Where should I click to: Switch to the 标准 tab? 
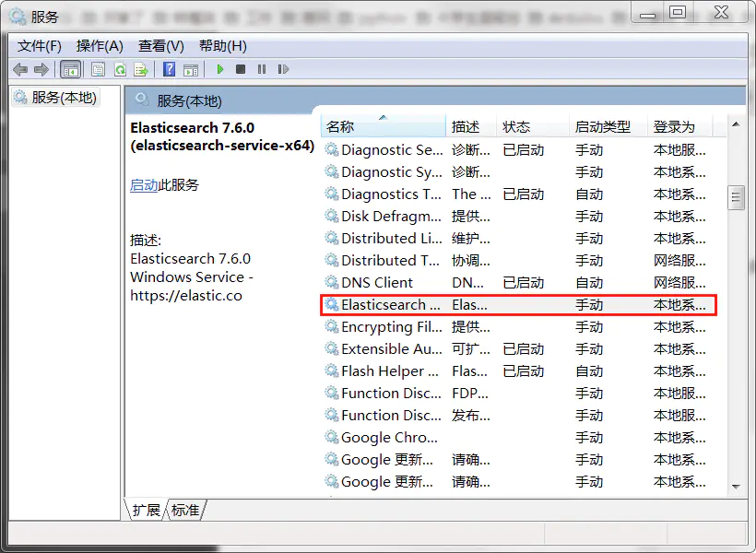(183, 509)
